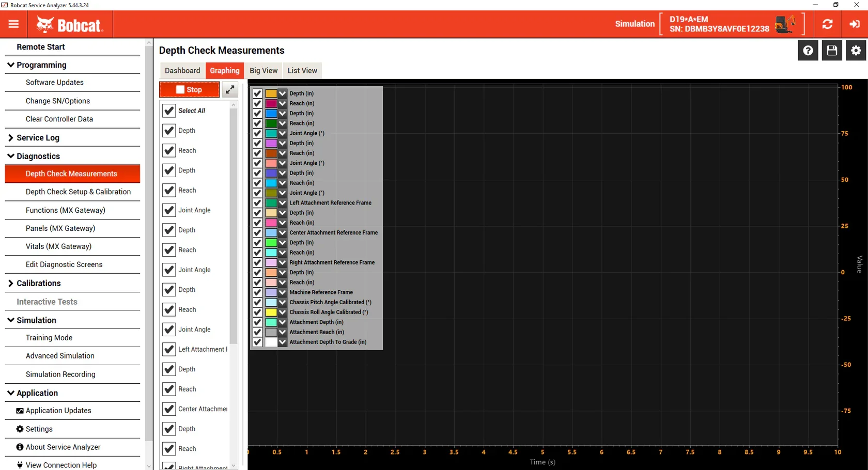Click the expand graph arrows icon
868x470 pixels.
(230, 89)
